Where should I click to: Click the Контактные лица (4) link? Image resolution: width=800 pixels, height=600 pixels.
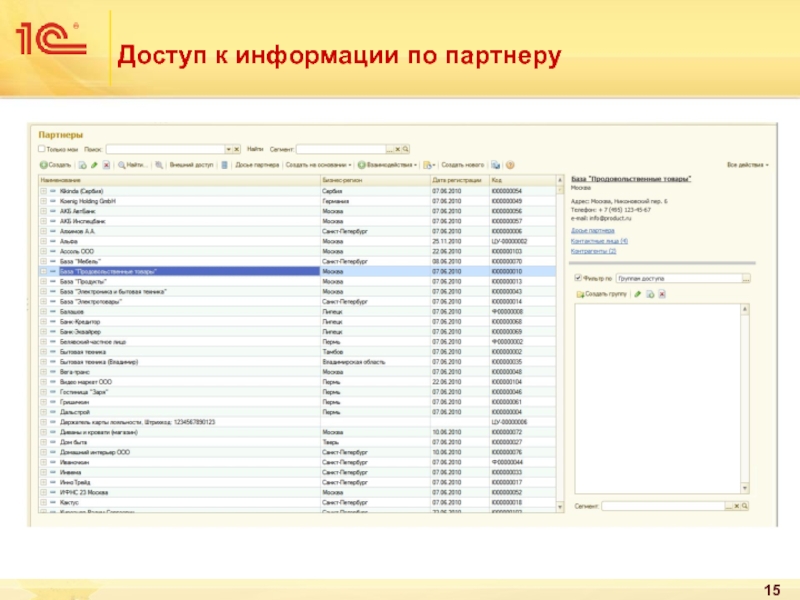[599, 241]
